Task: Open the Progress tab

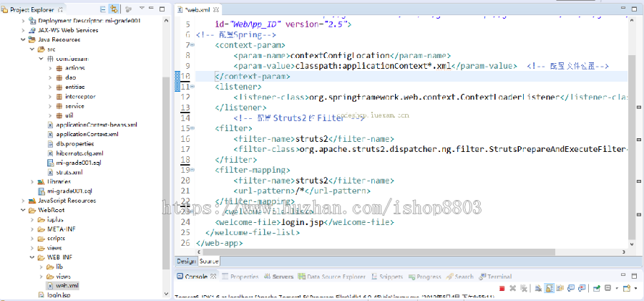Action: click(425, 277)
